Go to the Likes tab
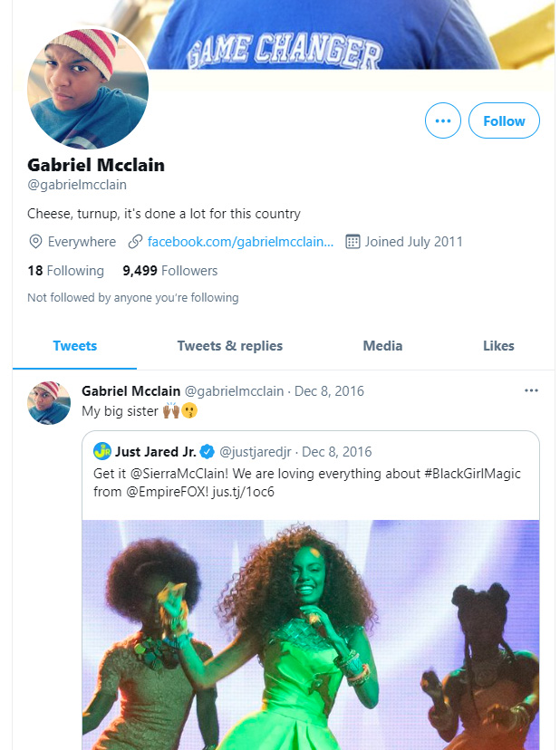The image size is (560, 750). point(498,345)
